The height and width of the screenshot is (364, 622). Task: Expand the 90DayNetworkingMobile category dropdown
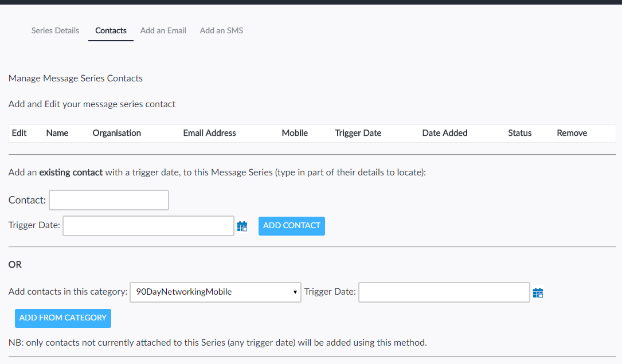coord(215,292)
